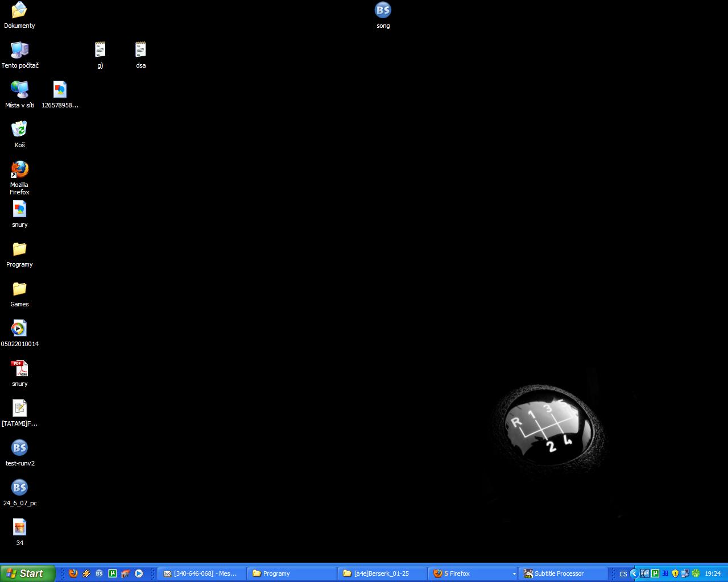Open the CS language bar selector

pyautogui.click(x=623, y=574)
